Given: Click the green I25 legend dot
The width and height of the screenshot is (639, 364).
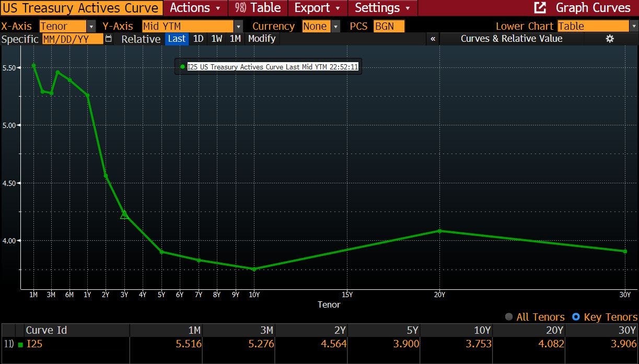Looking at the screenshot, I should pyautogui.click(x=182, y=67).
